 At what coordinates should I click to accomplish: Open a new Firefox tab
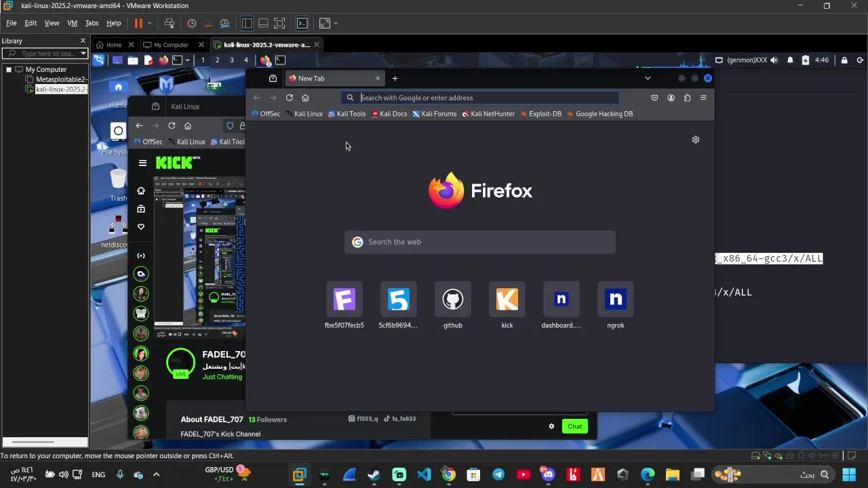click(x=395, y=78)
